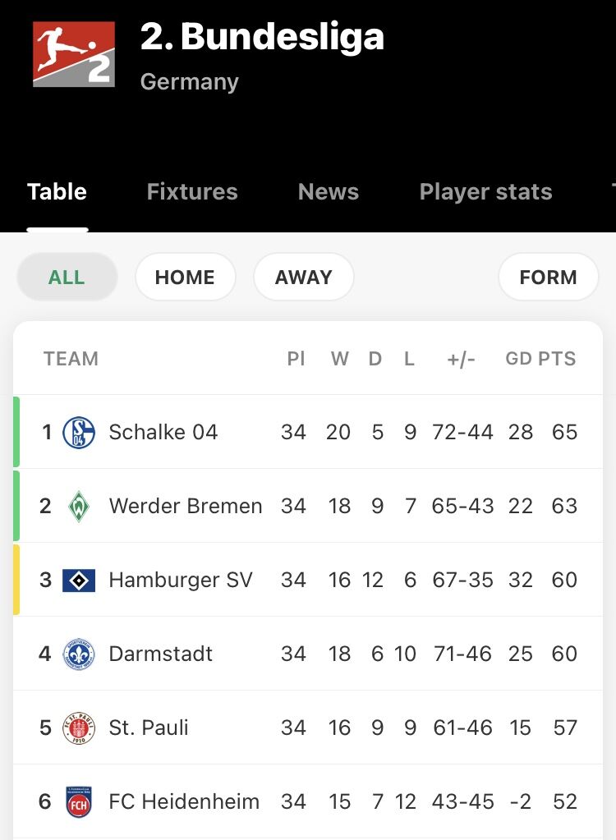Sort by the PTS column header
The width and height of the screenshot is (616, 840).
tap(557, 358)
